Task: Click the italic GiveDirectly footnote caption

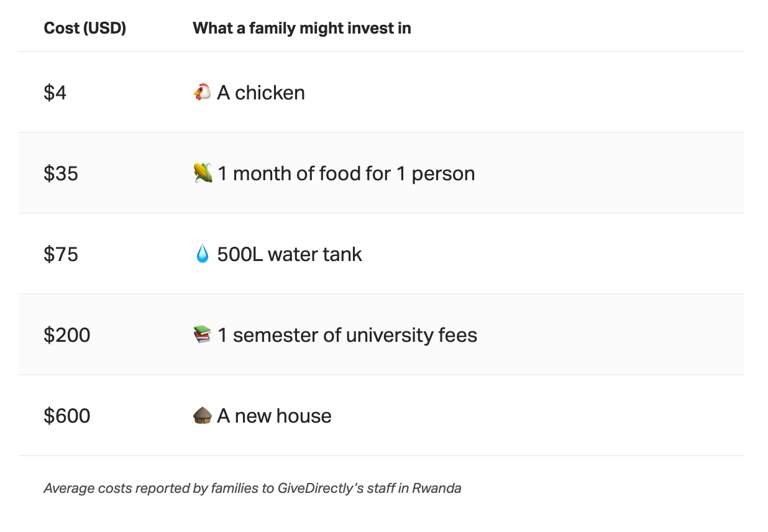Action: tap(252, 488)
